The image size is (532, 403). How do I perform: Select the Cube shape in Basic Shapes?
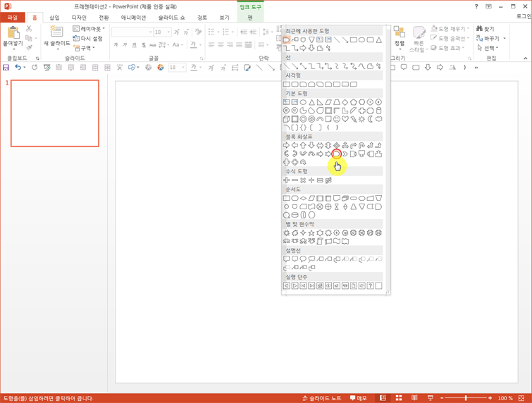click(x=286, y=119)
